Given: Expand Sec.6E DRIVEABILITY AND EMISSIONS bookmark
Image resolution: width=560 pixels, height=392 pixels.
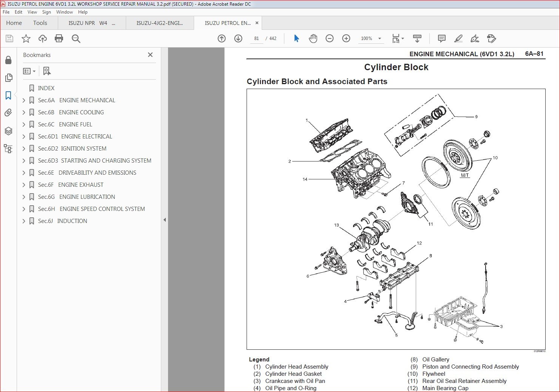Looking at the screenshot, I should pyautogui.click(x=24, y=173).
